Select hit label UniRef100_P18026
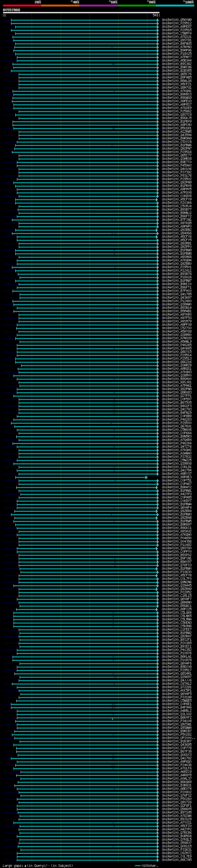The width and height of the screenshot is (197, 868). (x=177, y=277)
